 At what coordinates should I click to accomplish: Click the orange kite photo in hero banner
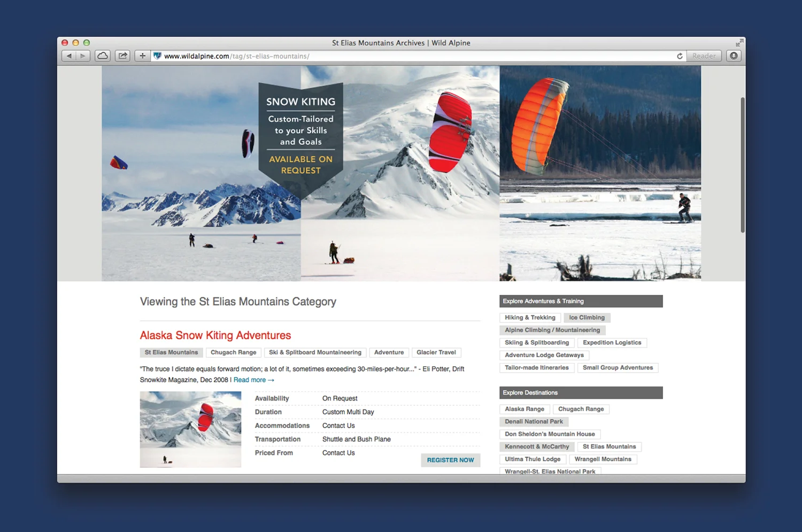point(600,173)
